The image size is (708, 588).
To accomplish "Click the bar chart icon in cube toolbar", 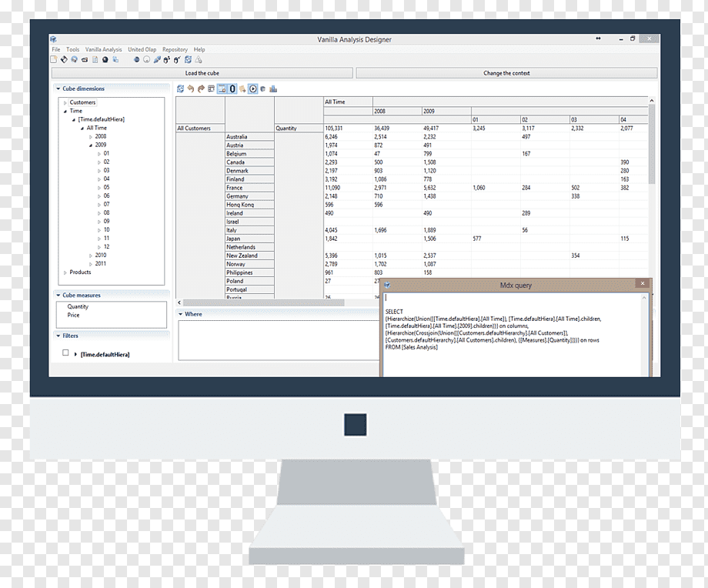I will [x=273, y=89].
